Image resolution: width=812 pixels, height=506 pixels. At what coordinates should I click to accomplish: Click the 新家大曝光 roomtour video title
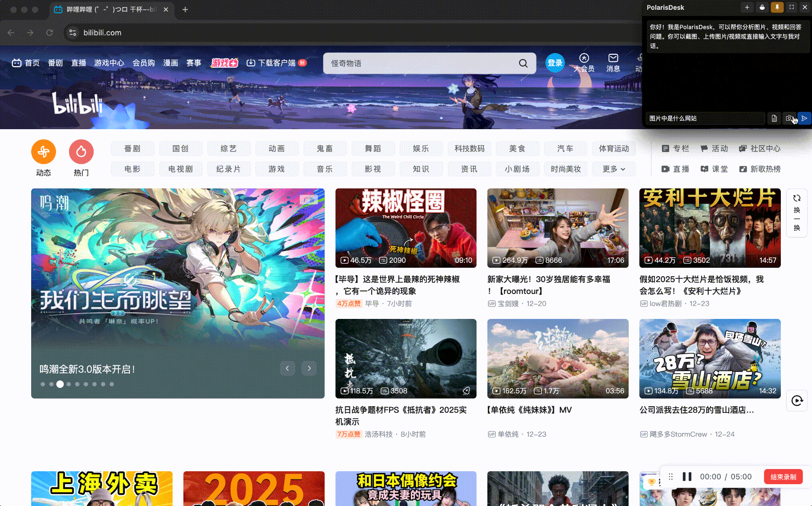pos(549,285)
